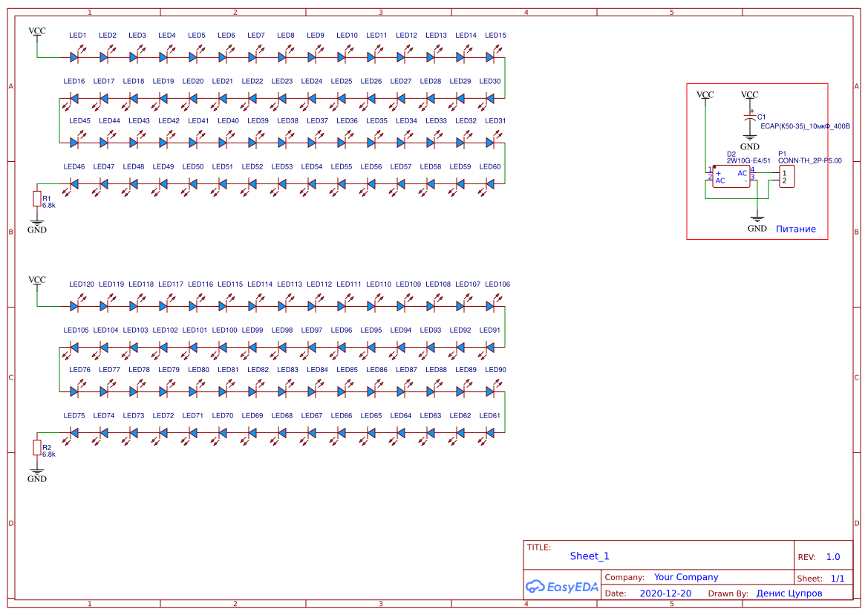The width and height of the screenshot is (868, 615).
Task: Select the resistor R1 6.8k symbol
Action: (36, 198)
